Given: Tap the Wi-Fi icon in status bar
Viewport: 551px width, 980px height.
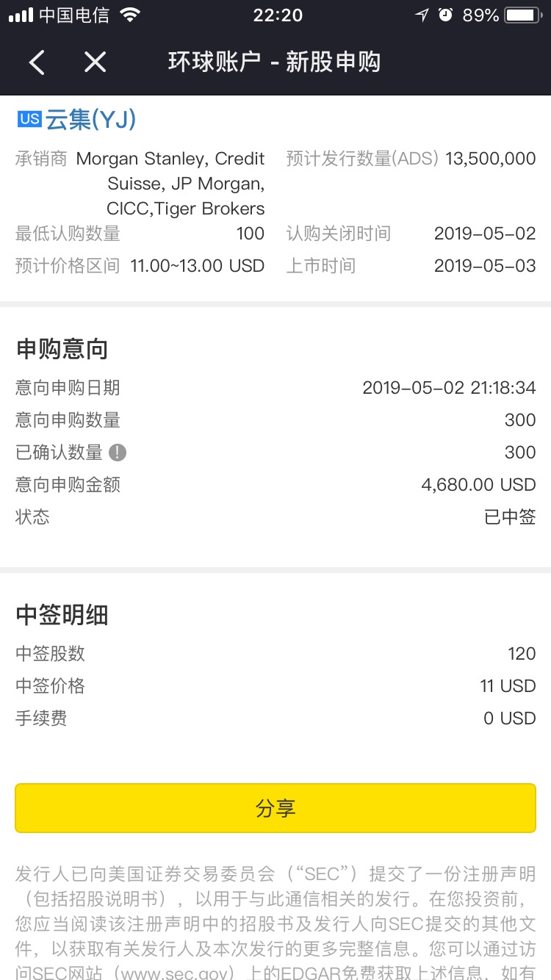Looking at the screenshot, I should coord(130,15).
